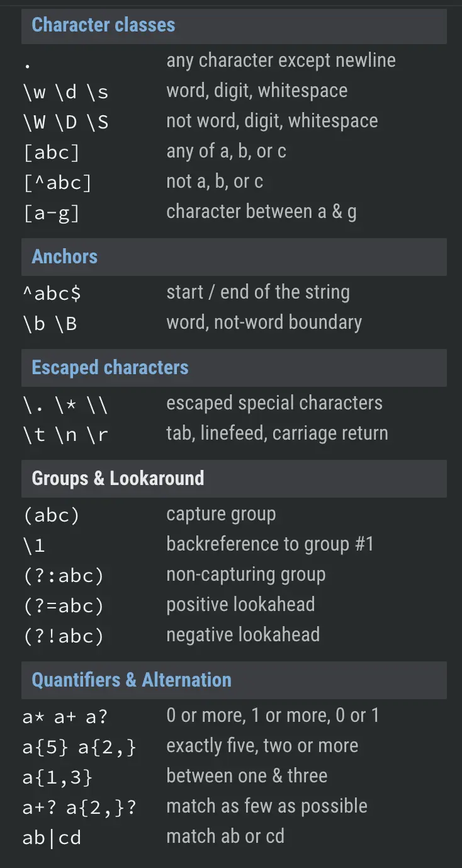Select the Groups & Lookaround heading
The width and height of the screenshot is (462, 868).
[x=234, y=479]
